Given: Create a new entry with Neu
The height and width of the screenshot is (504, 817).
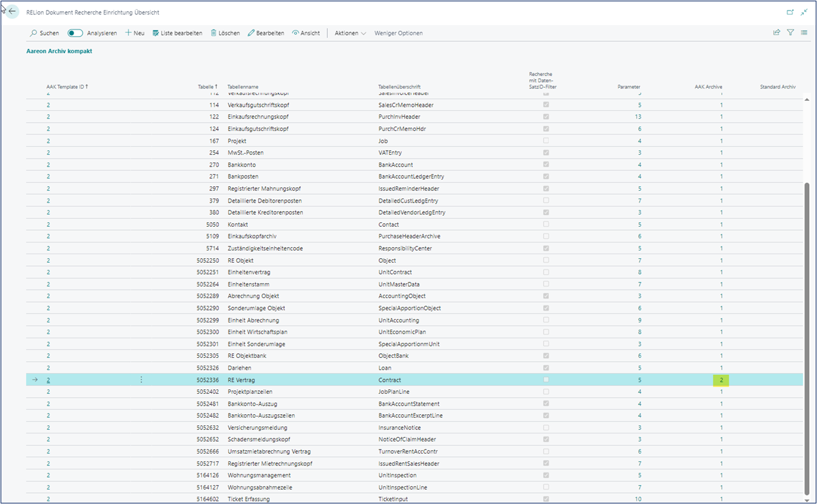Looking at the screenshot, I should [x=134, y=33].
